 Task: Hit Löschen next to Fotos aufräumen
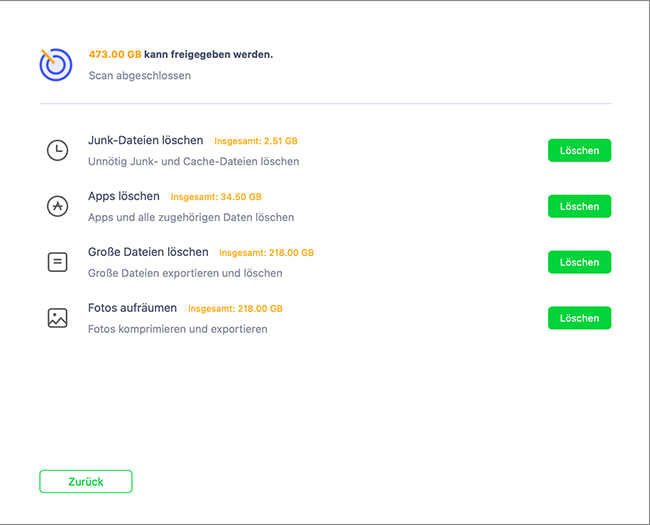pos(579,318)
